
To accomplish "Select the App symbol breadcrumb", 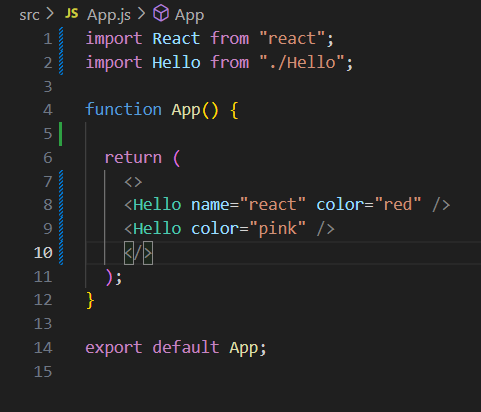I will coord(189,16).
